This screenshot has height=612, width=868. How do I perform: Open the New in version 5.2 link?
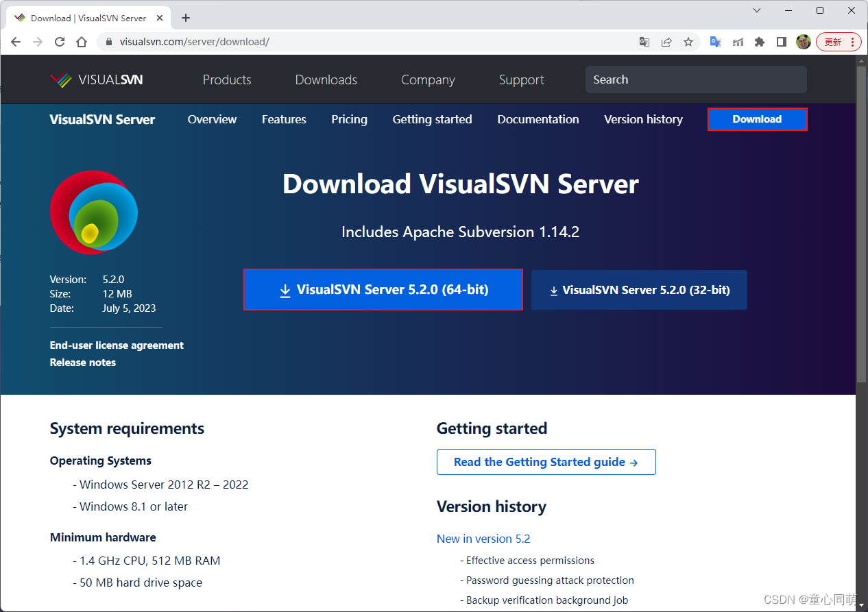(483, 539)
